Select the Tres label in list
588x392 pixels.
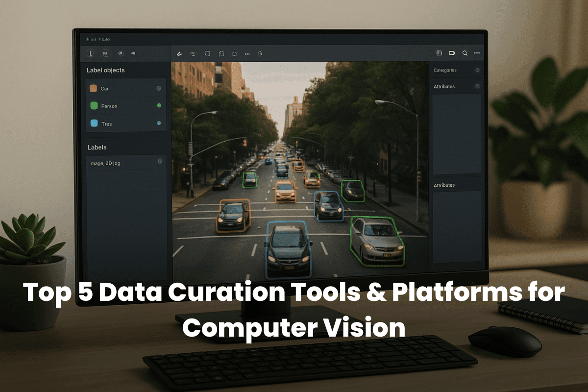coord(107,124)
